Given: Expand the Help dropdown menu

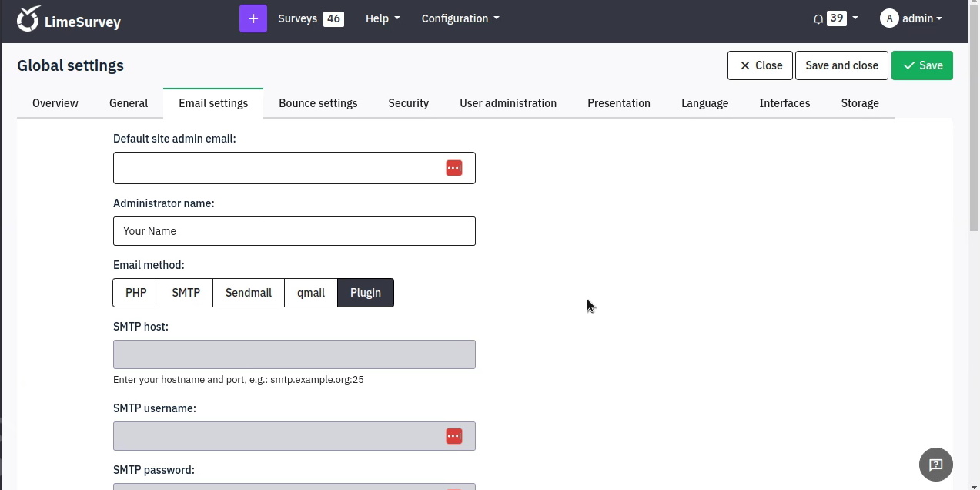Looking at the screenshot, I should pos(383,18).
